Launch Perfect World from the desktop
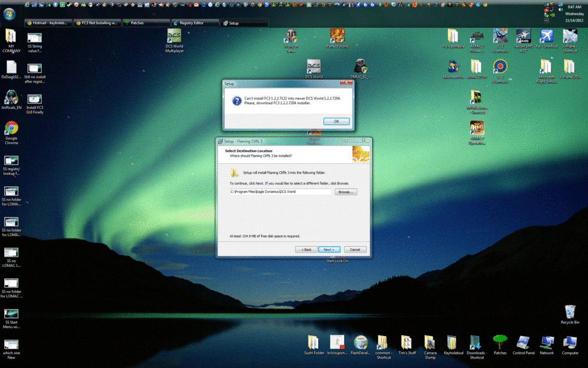588x368 pixels. 336,35
